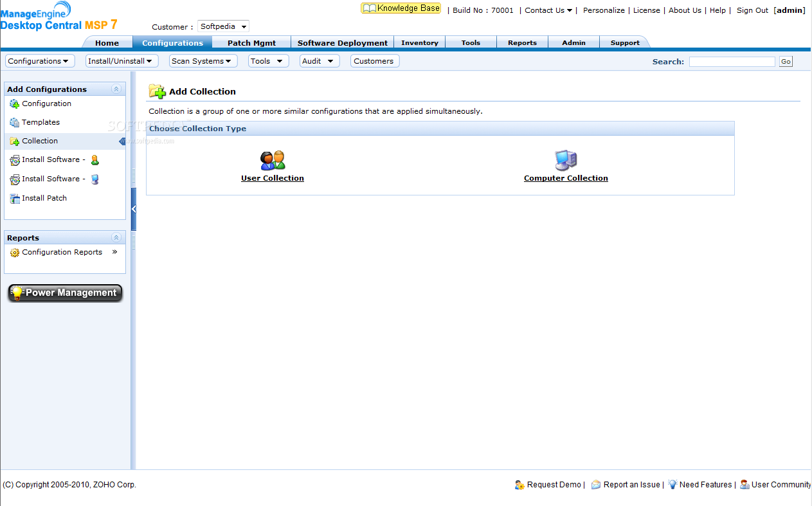Image resolution: width=812 pixels, height=506 pixels.
Task: Click the Computer Collection monitor icon
Action: coord(566,160)
